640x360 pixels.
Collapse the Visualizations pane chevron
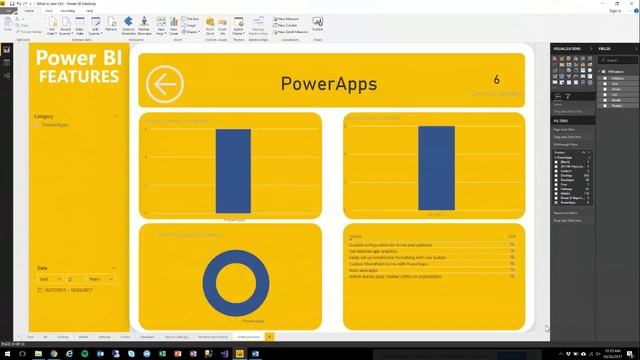point(591,49)
